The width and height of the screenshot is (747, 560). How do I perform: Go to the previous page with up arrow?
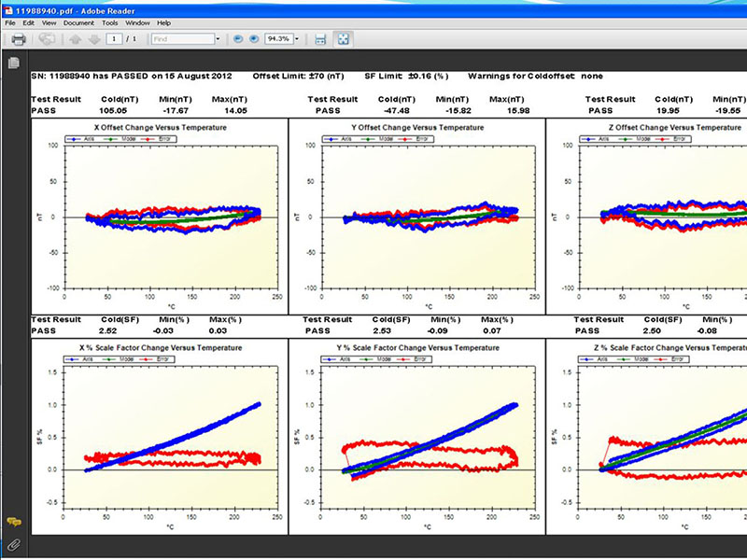[76, 39]
